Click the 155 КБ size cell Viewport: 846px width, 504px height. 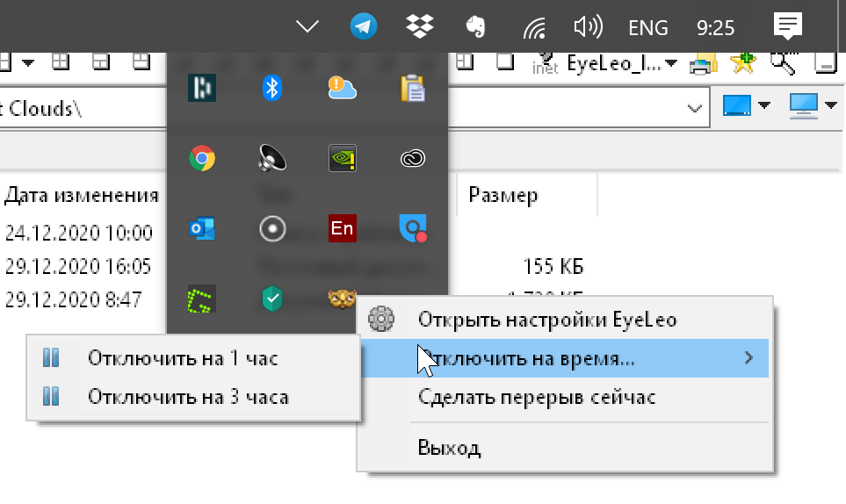(x=553, y=266)
